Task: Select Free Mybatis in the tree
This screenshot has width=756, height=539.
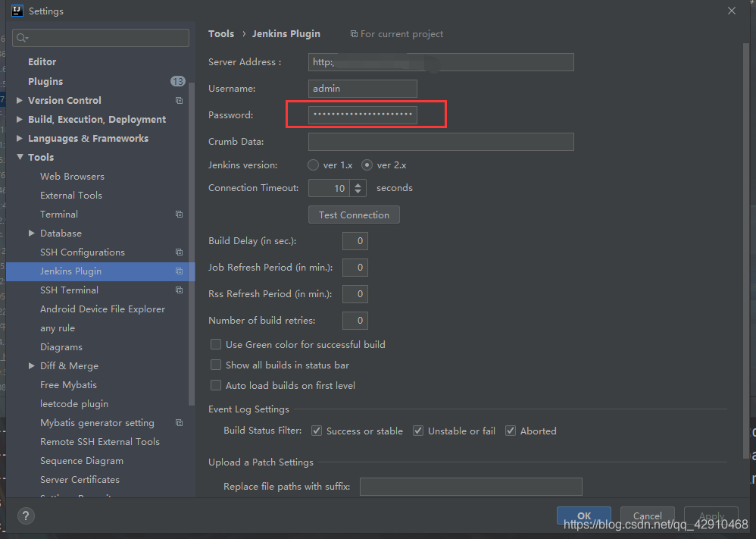Action: pos(68,385)
